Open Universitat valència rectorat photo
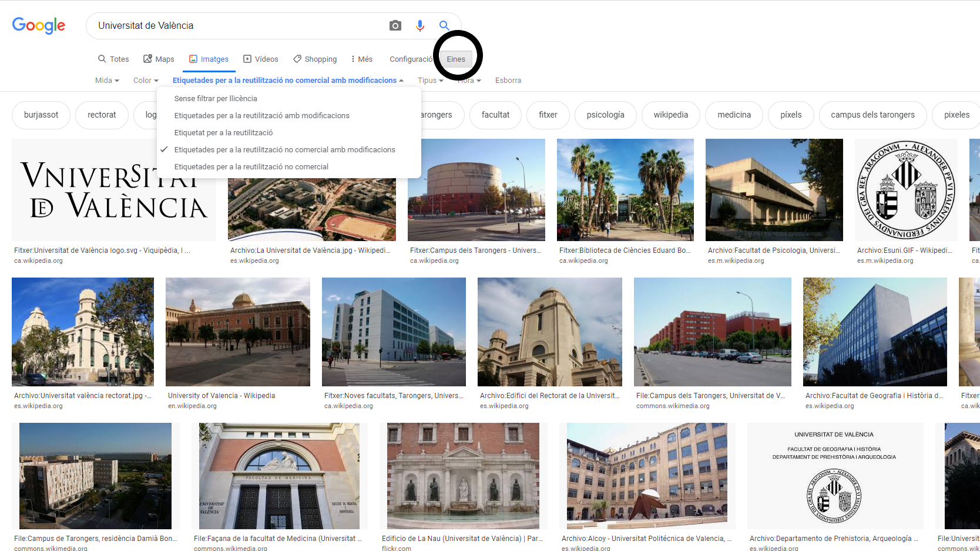 83,332
